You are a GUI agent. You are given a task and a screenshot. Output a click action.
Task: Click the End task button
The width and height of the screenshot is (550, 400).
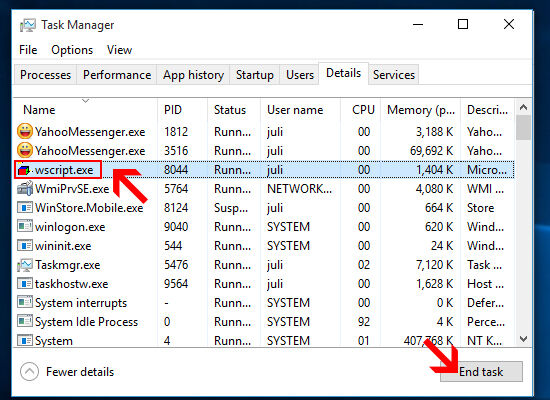coord(481,372)
